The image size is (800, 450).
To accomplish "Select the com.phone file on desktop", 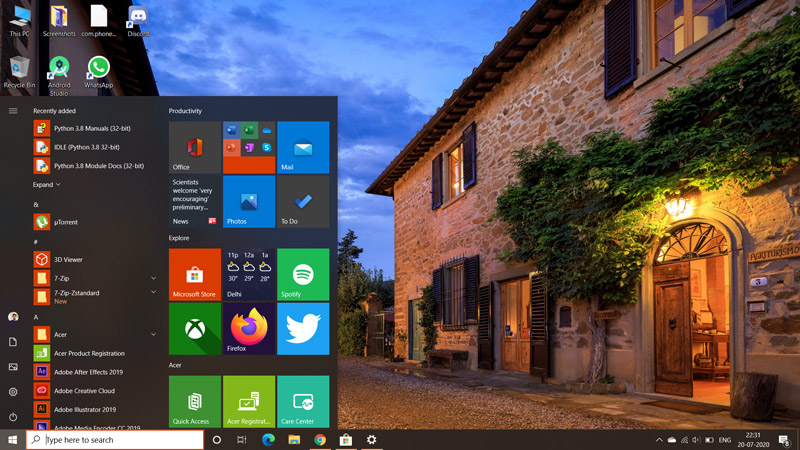I will pyautogui.click(x=98, y=21).
